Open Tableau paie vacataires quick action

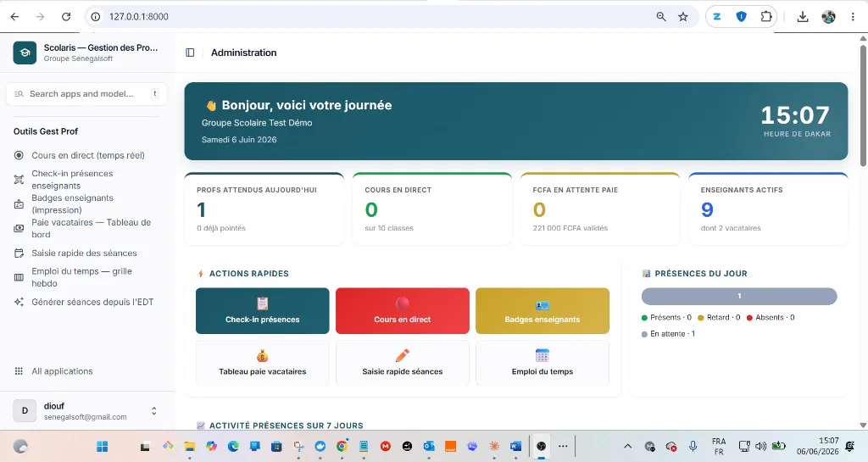263,363
